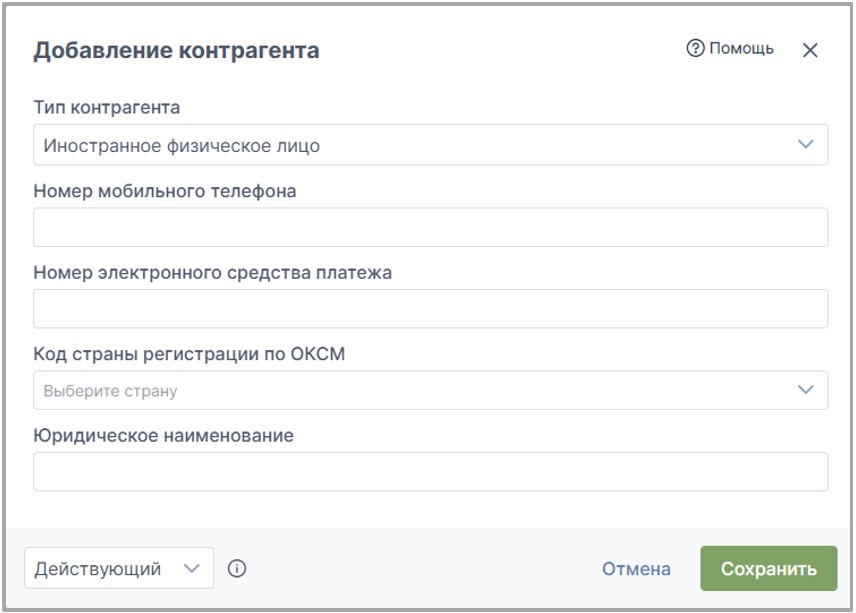The width and height of the screenshot is (856, 613).
Task: Open the Действующий status dropdown
Action: [x=119, y=568]
